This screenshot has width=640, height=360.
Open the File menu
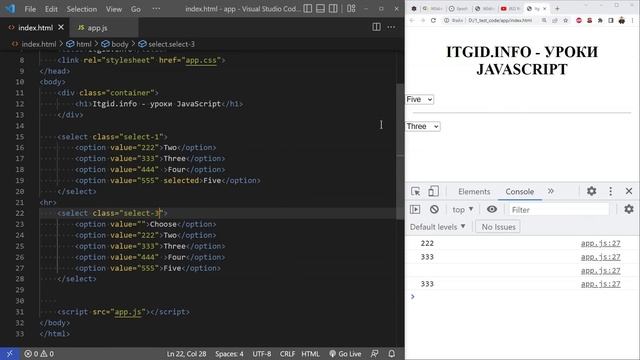[30, 9]
